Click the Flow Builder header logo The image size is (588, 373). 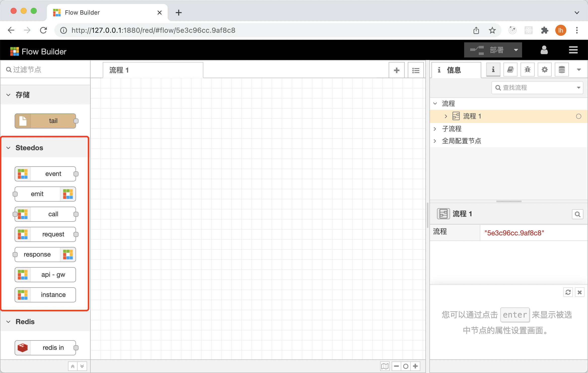point(38,51)
